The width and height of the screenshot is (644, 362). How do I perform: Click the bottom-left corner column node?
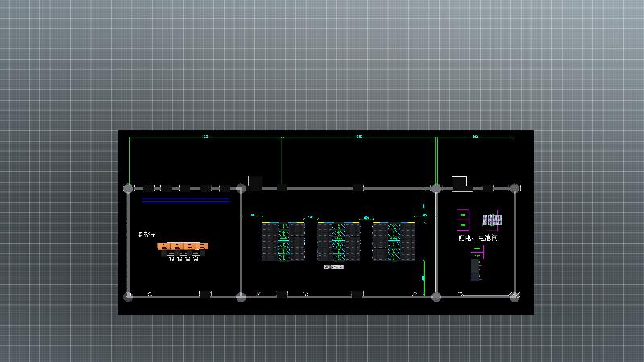[x=128, y=297]
